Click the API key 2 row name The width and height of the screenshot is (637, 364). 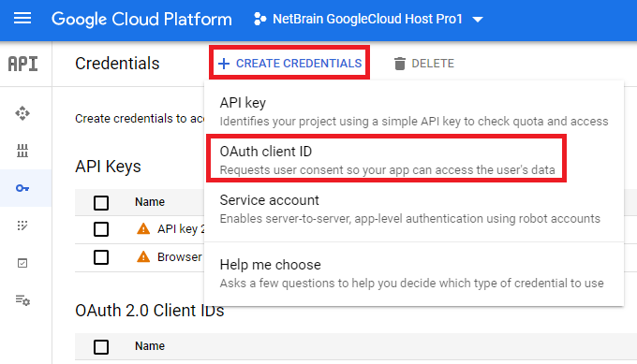click(181, 229)
